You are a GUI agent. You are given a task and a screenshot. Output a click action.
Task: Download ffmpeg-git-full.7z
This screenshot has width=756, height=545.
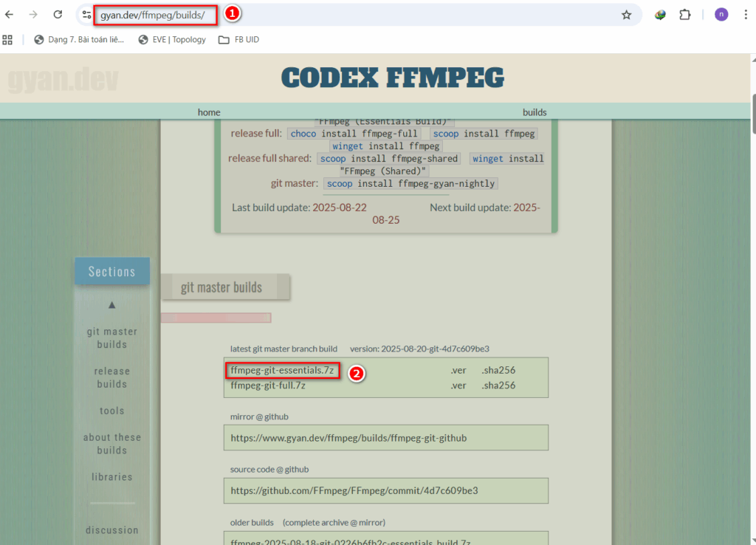click(267, 385)
